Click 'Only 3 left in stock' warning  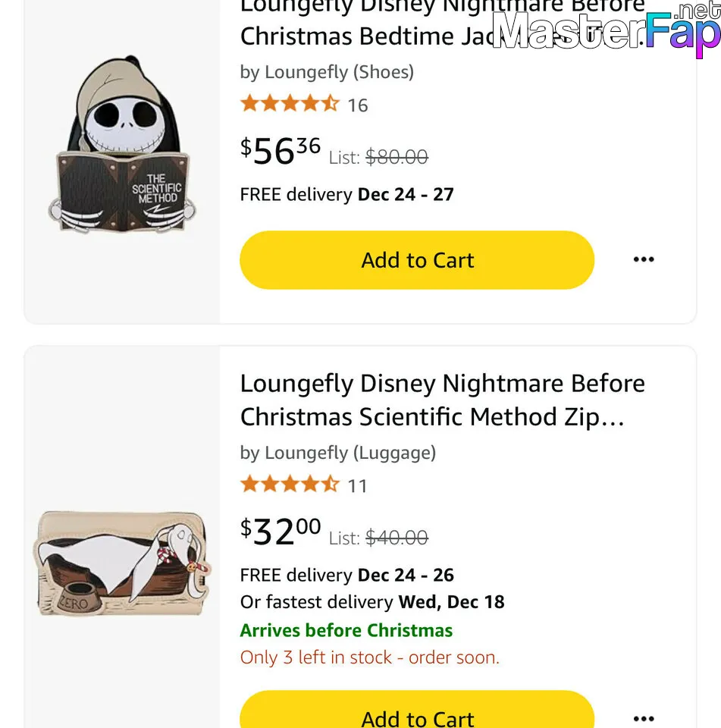click(x=369, y=657)
